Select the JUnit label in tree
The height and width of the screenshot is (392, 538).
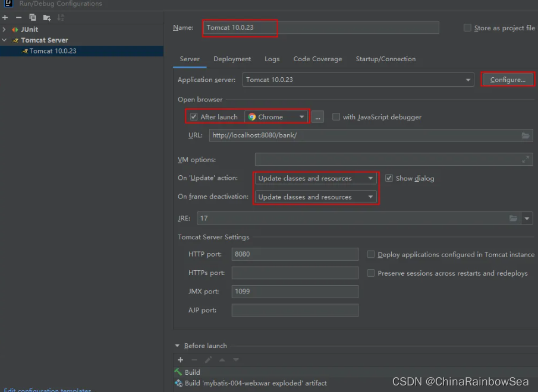click(x=30, y=30)
